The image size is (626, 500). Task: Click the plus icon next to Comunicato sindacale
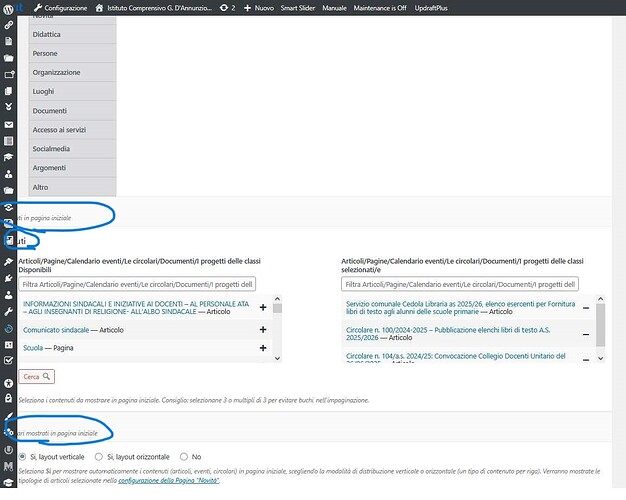pyautogui.click(x=263, y=328)
